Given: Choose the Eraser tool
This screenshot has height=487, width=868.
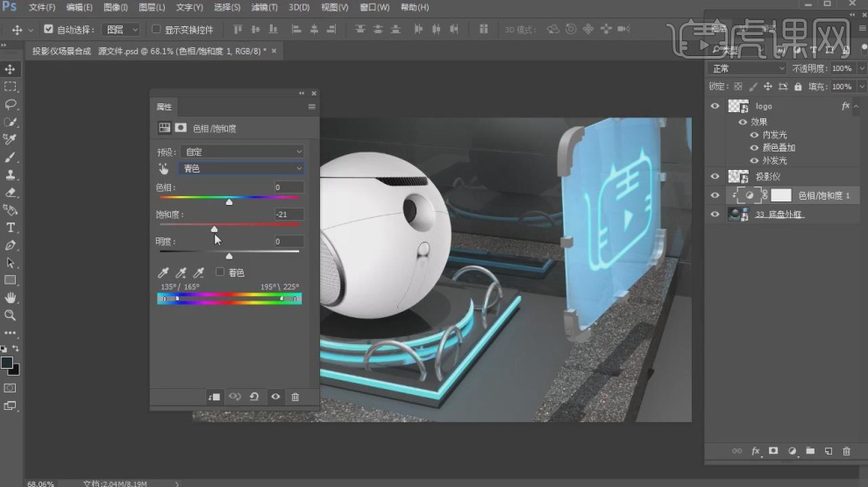Looking at the screenshot, I should click(x=11, y=192).
